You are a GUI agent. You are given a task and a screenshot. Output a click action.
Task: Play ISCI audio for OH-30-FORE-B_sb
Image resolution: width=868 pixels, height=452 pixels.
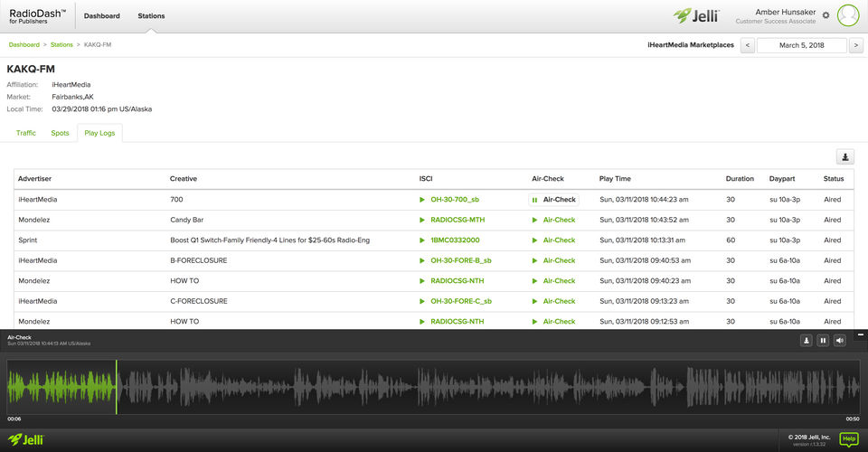point(422,260)
